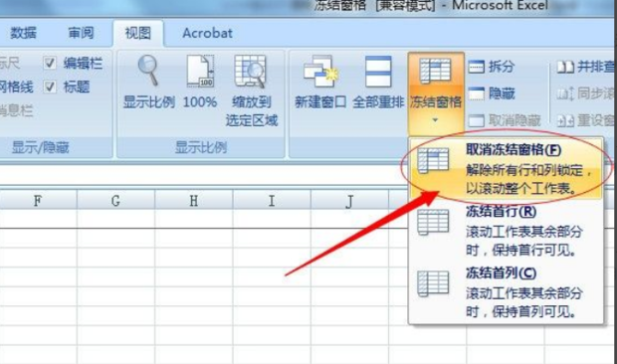Choose Freeze Top Row (冻结首行) entry
The height and width of the screenshot is (364, 617).
point(506,231)
